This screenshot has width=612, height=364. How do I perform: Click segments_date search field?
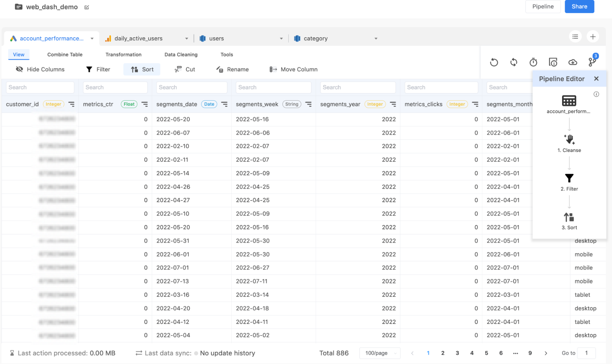192,87
